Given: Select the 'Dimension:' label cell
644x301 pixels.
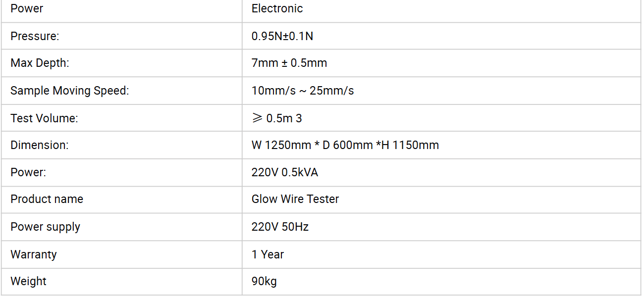Looking at the screenshot, I should [39, 145].
